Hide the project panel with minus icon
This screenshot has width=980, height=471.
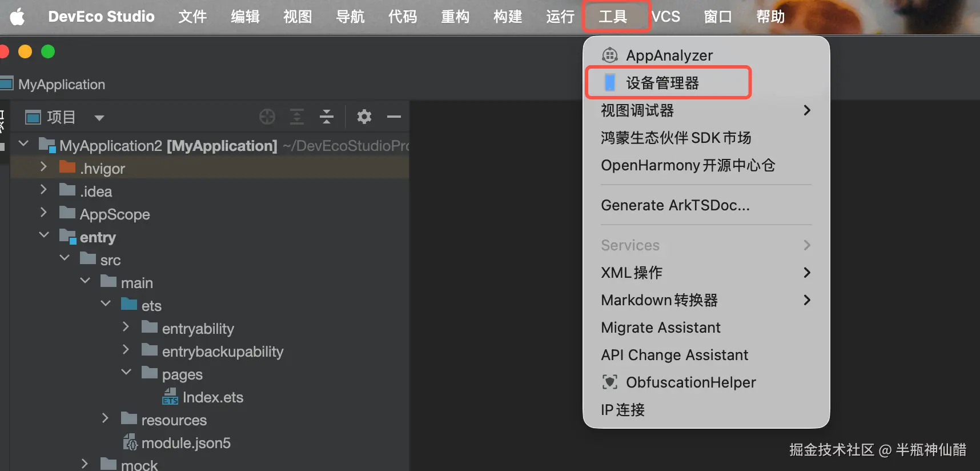pos(394,117)
